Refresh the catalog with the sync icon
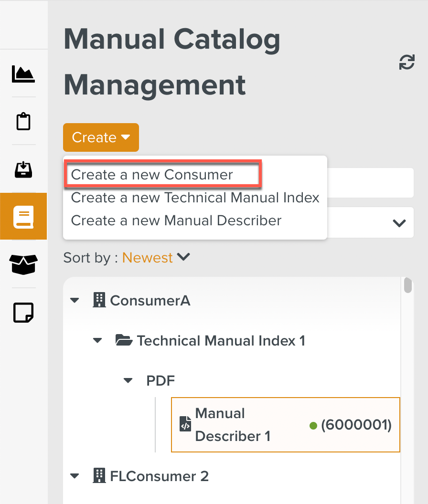428x504 pixels. click(x=407, y=63)
